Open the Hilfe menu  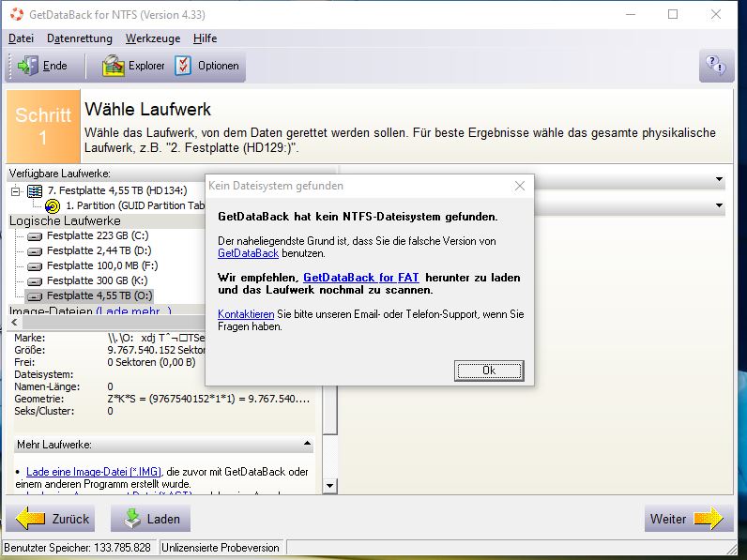tap(205, 38)
